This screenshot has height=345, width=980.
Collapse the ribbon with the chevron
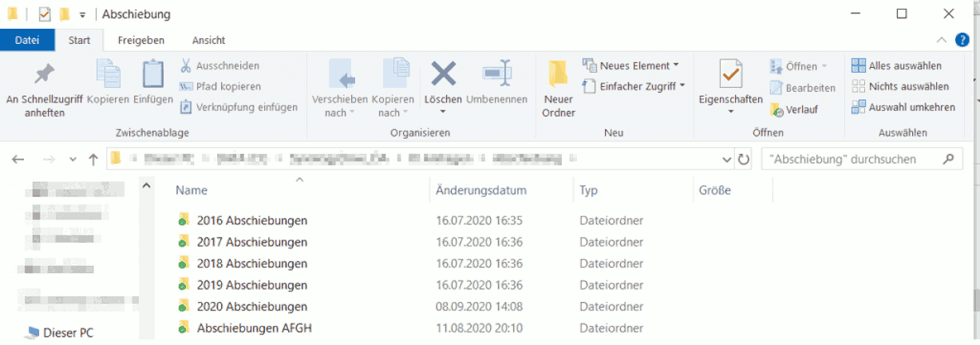942,40
